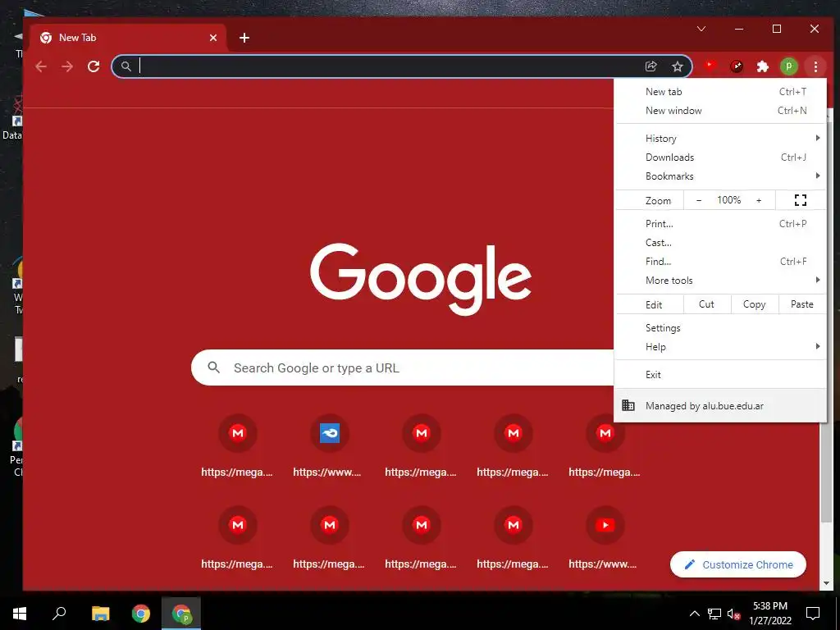Click the Windows Start button
The height and width of the screenshot is (630, 840).
[x=20, y=614]
